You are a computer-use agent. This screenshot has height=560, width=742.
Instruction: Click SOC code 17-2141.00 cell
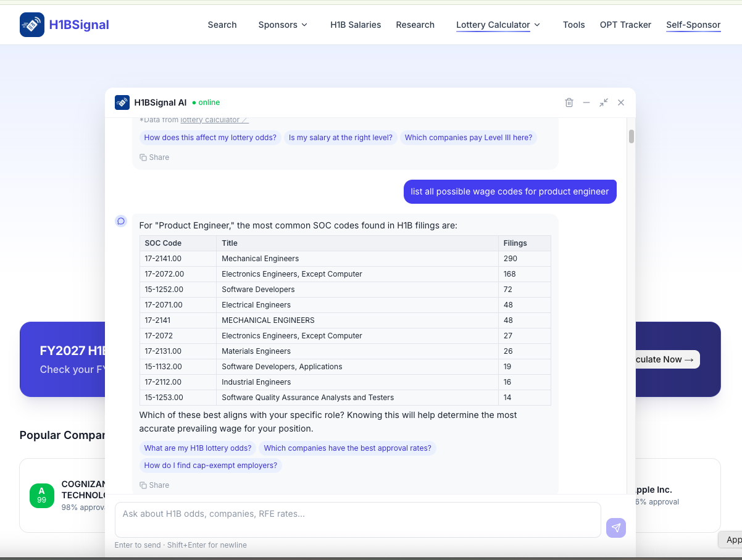pyautogui.click(x=178, y=259)
